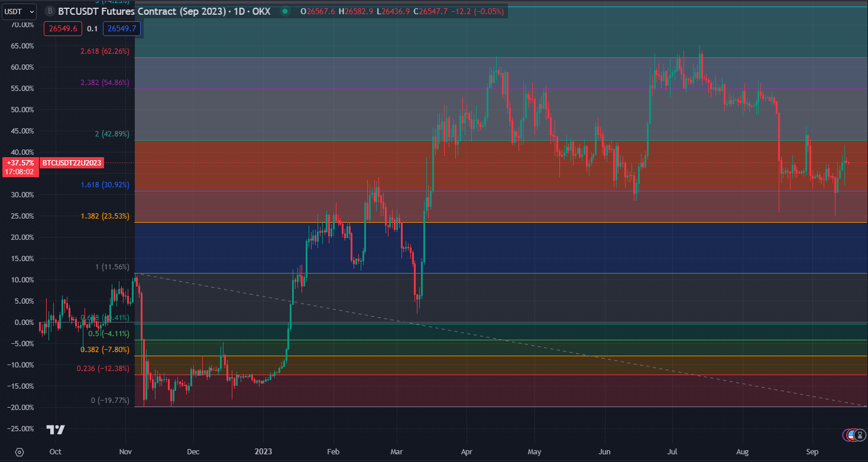Select the 2.382 (54.86%) purple Fibonacci label
The height and width of the screenshot is (462, 868).
click(x=105, y=83)
